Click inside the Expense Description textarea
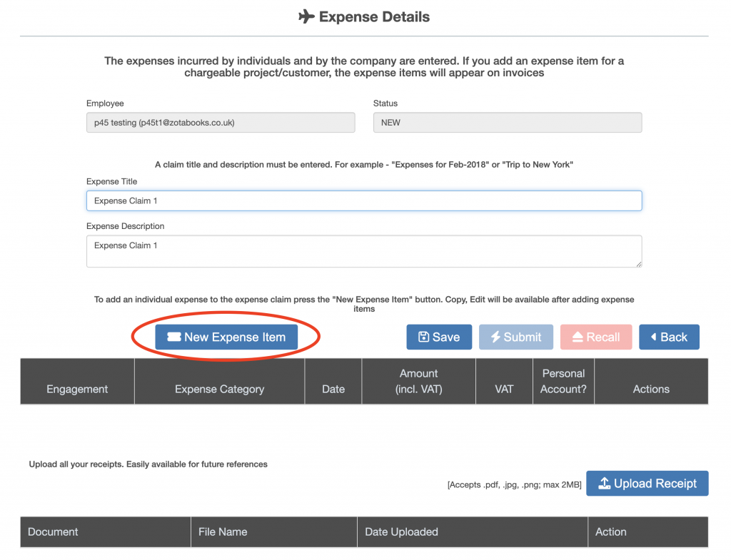Screen dimensions: 731x560 coord(364,251)
